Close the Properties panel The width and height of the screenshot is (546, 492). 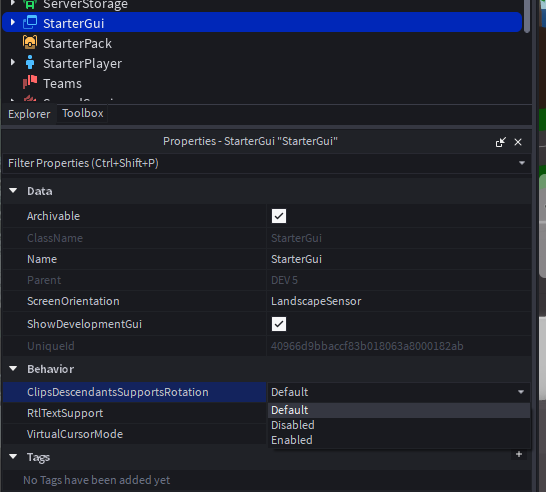click(x=518, y=142)
